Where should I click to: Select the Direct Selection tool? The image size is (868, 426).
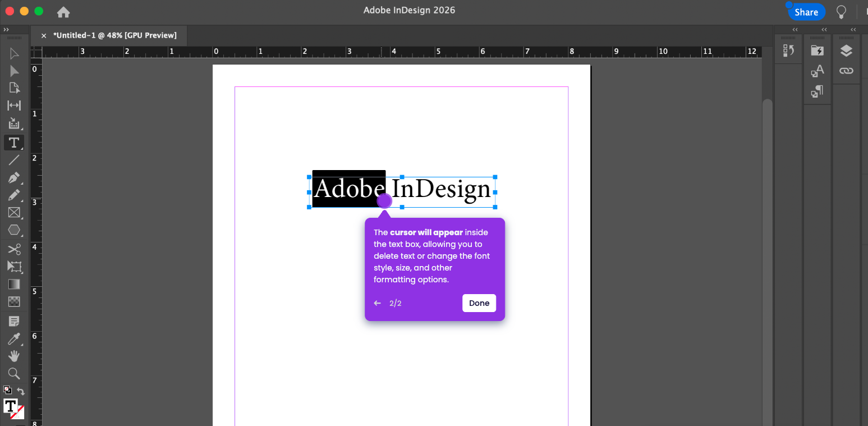point(14,71)
